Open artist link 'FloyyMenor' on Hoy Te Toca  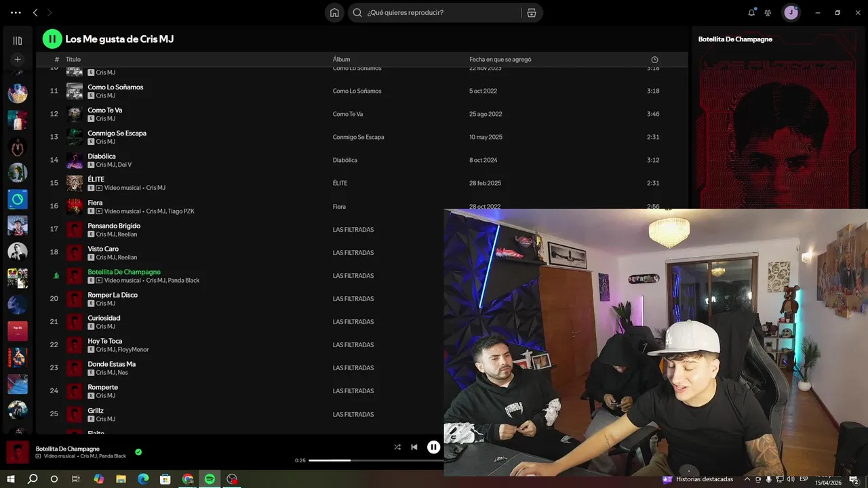tap(134, 350)
